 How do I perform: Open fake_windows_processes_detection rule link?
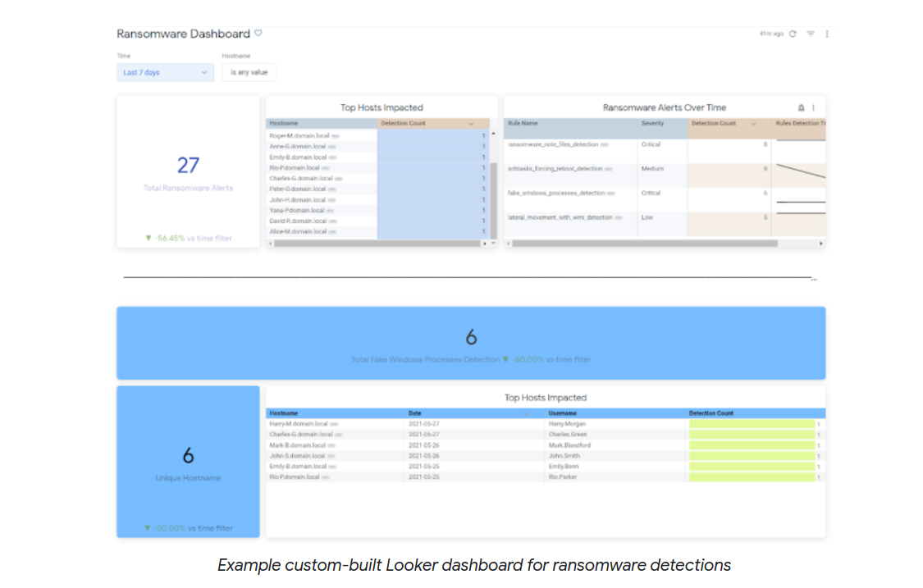coord(556,193)
